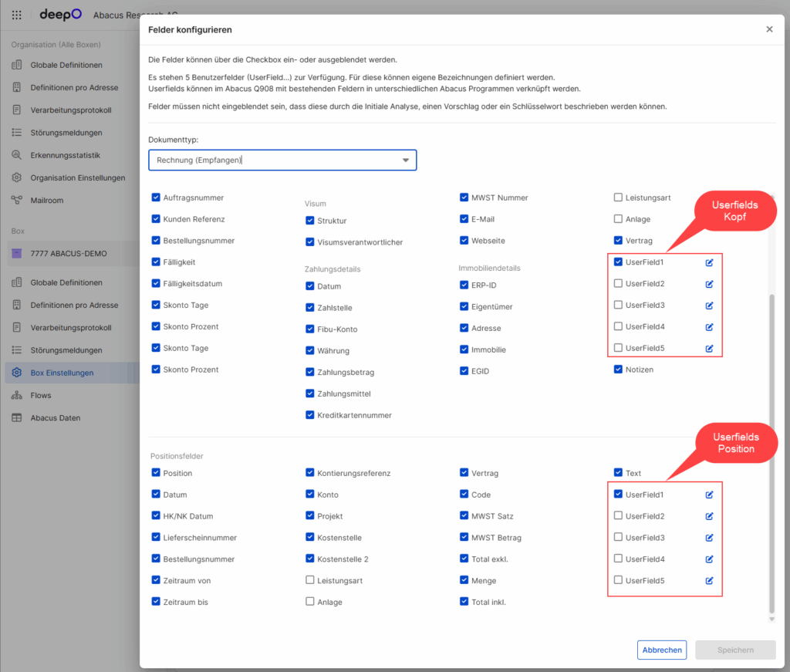Enable position UserField5 checkbox
The image size is (790, 672).
618,580
